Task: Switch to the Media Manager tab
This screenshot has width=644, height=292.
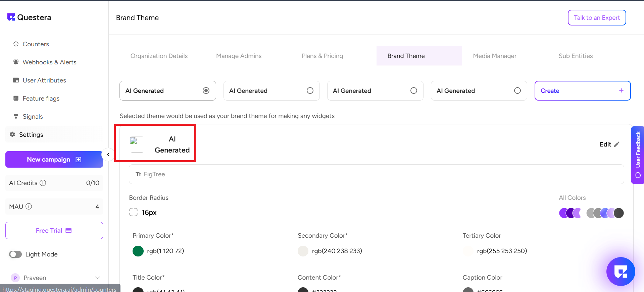Action: [494, 56]
